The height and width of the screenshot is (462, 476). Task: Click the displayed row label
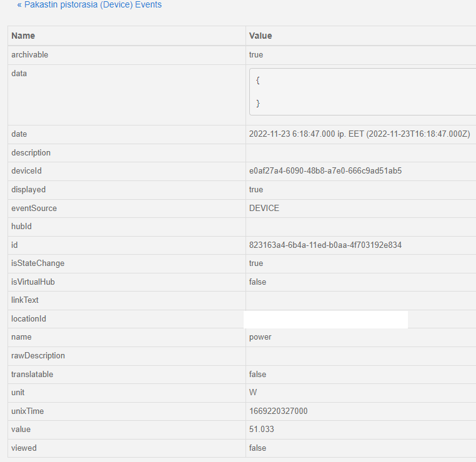(x=29, y=190)
